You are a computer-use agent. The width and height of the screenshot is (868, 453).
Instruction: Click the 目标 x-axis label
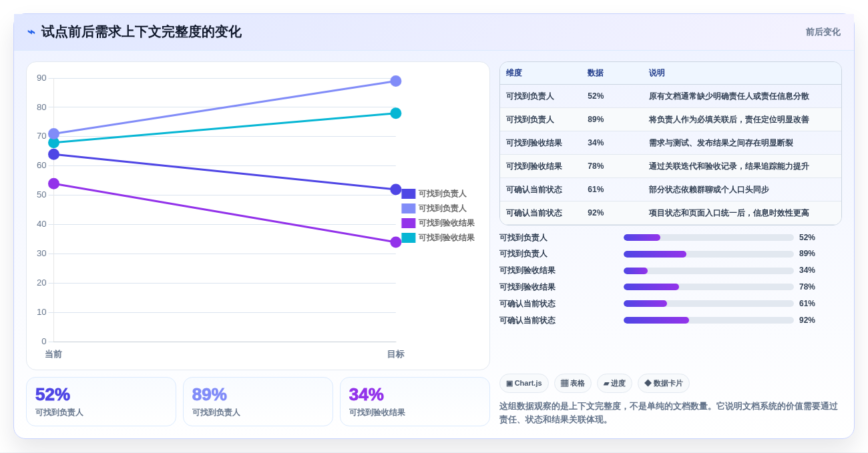tap(395, 354)
